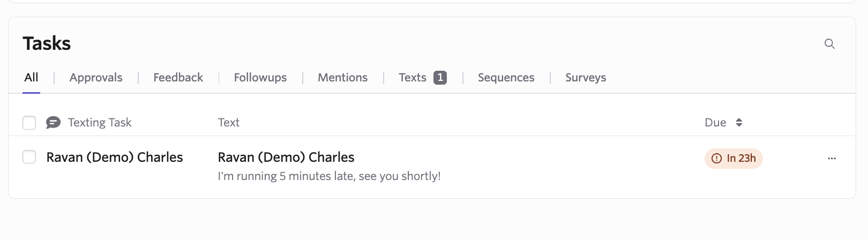Click the Due column header label
The width and height of the screenshot is (868, 240).
point(715,123)
